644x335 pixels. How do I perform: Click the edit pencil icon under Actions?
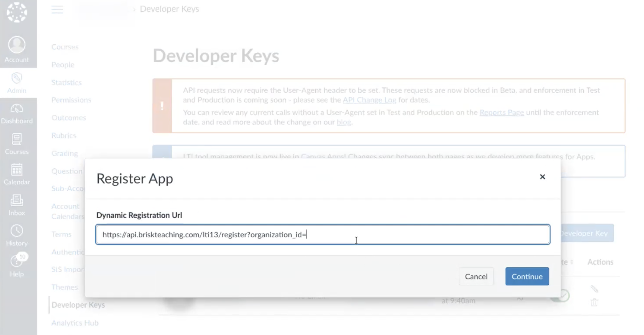pyautogui.click(x=594, y=289)
